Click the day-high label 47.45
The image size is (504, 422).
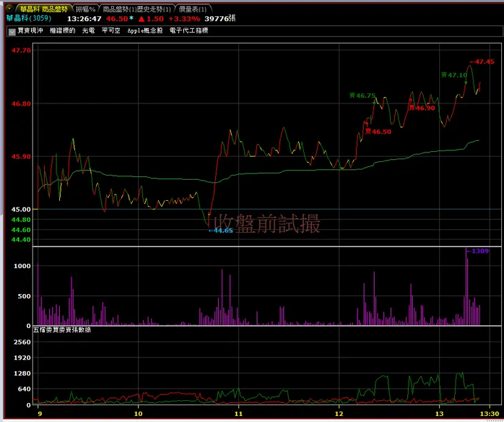click(482, 62)
